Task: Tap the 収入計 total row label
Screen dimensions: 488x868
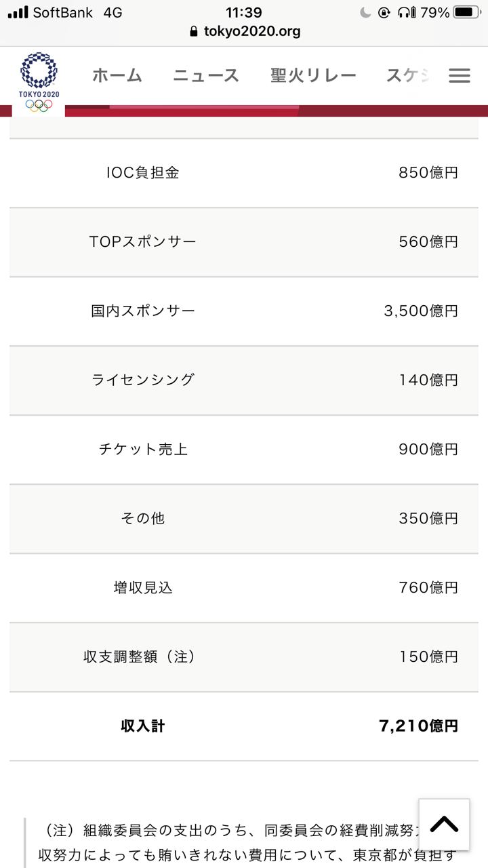Action: coord(143,726)
